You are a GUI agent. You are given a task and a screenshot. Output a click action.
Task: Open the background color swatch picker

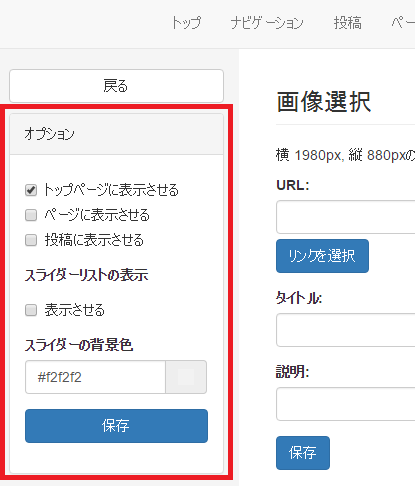(x=186, y=377)
